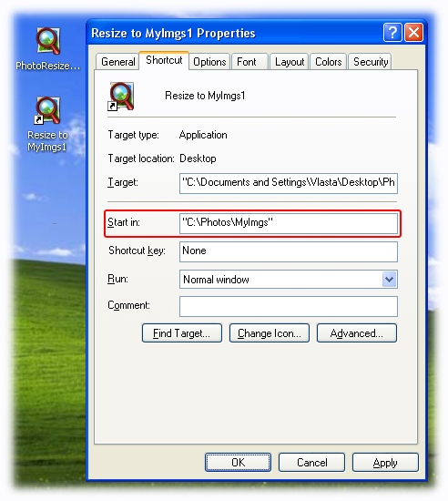Open Advanced shortcut settings
Viewport: 448px width, 501px height.
coord(357,332)
